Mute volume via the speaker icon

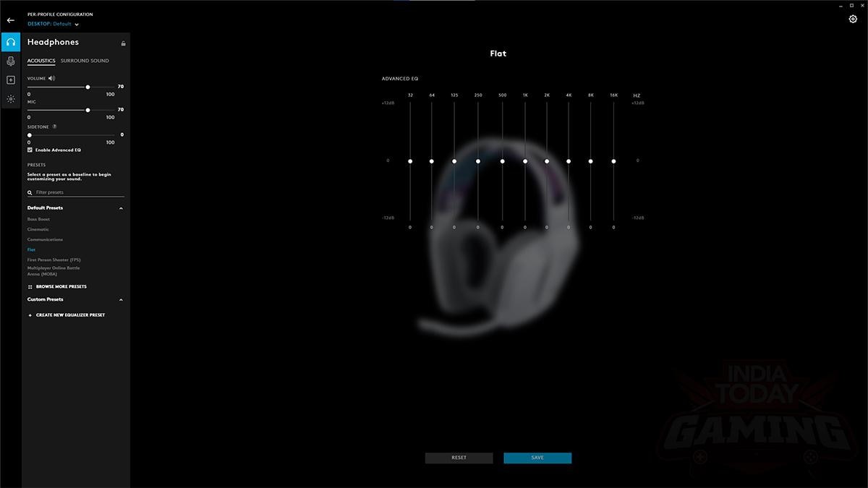coord(51,78)
